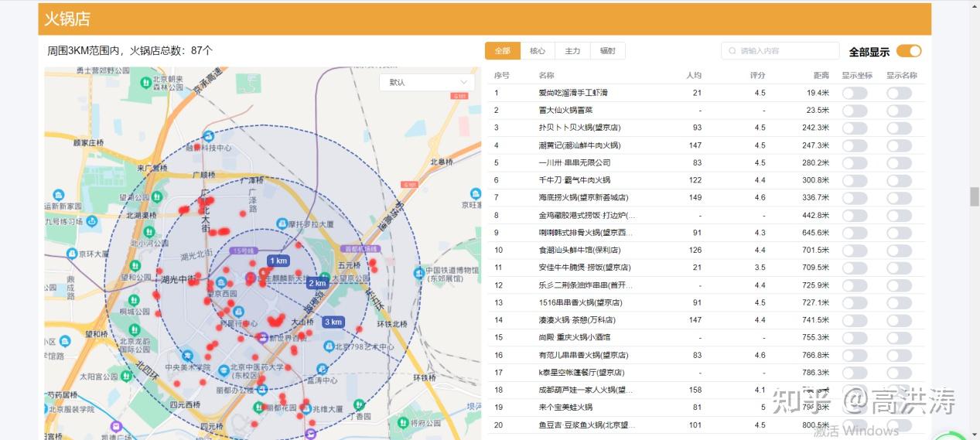This screenshot has width=980, height=440.
Task: Click the search magnifier icon in the input
Action: pos(732,51)
